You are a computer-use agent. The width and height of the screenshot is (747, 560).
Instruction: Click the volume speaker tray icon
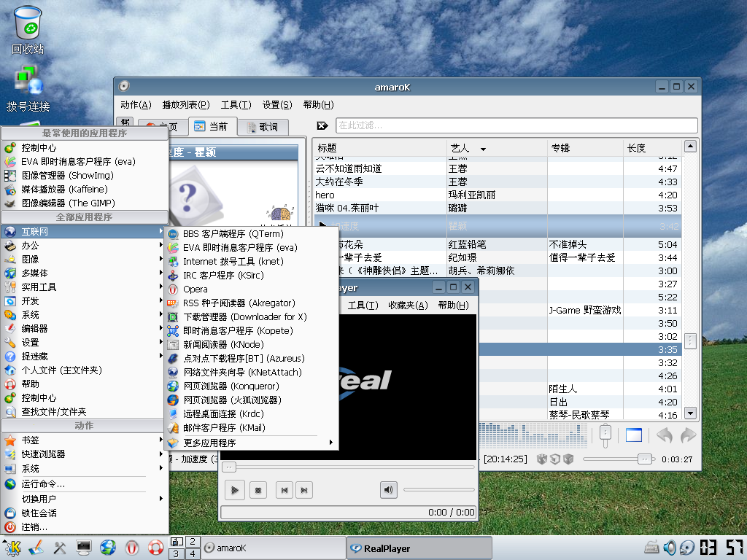(x=670, y=548)
